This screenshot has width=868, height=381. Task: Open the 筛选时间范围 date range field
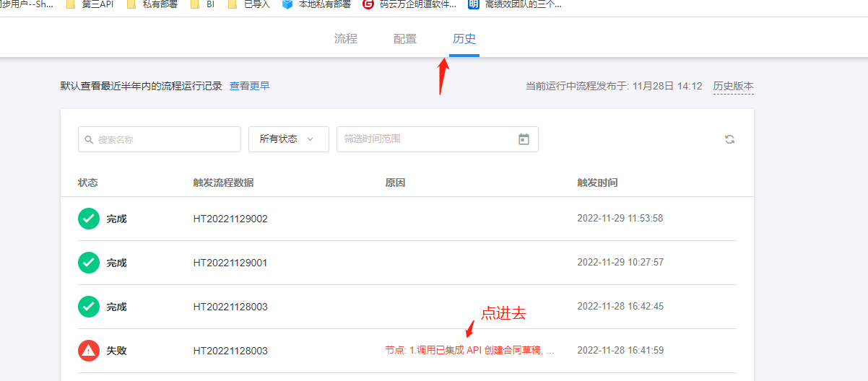[438, 139]
